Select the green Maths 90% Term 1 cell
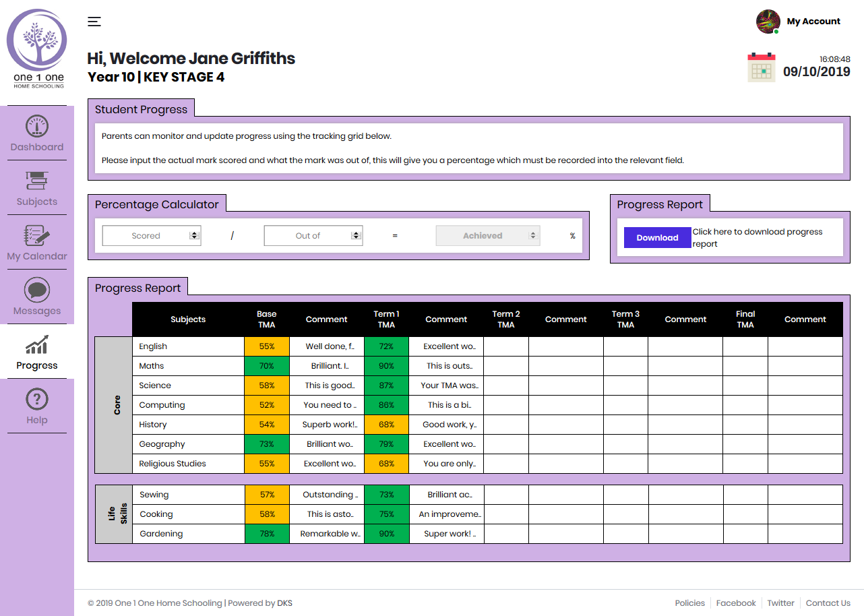The height and width of the screenshot is (616, 864). [386, 366]
